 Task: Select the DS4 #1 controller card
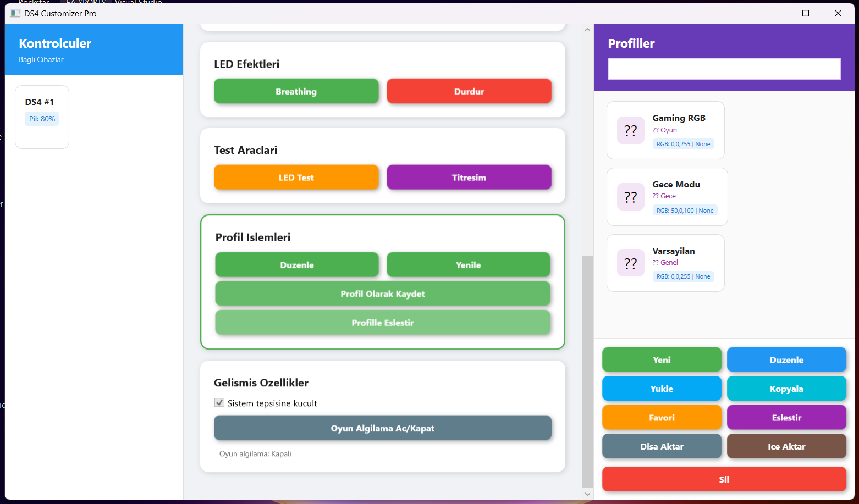coord(42,117)
